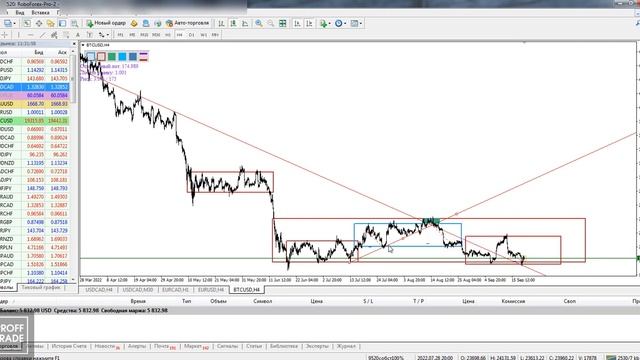
Task: Select the Text (A) tool
Action: (78, 35)
